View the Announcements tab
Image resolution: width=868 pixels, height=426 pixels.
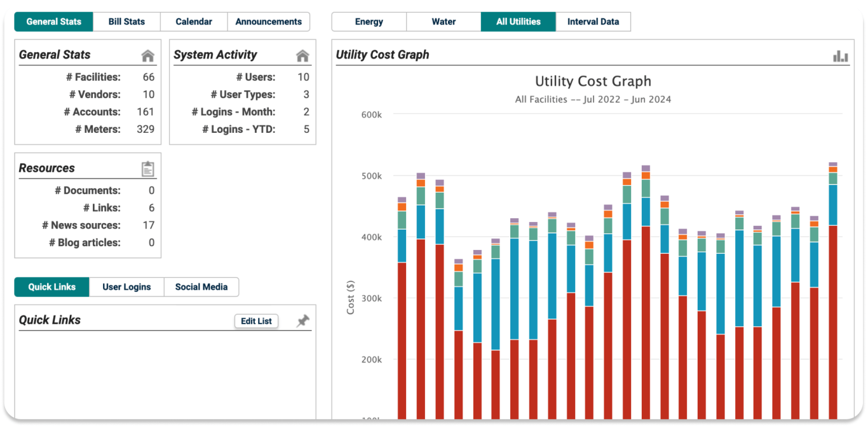point(268,21)
